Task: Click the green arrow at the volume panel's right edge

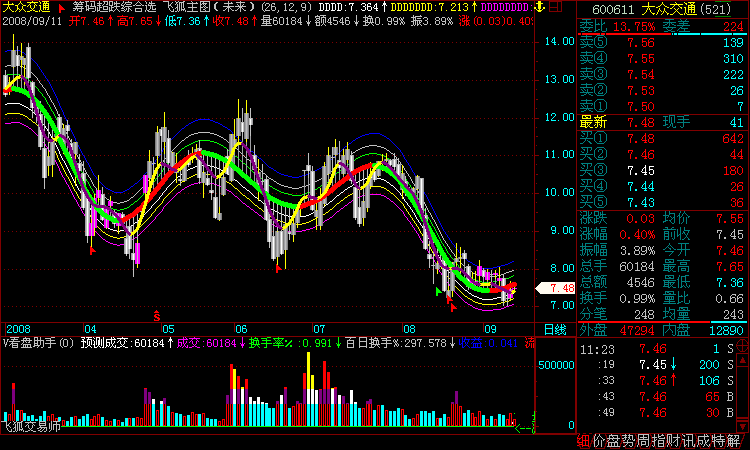Action: pyautogui.click(x=524, y=428)
